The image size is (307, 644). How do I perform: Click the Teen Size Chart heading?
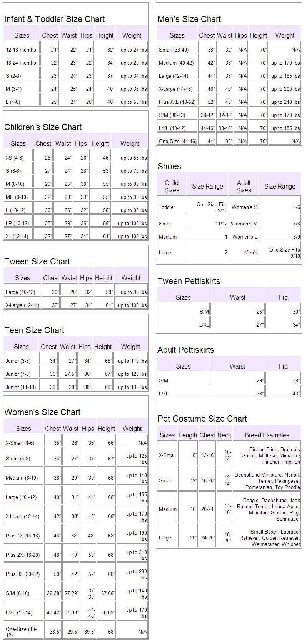click(x=34, y=330)
